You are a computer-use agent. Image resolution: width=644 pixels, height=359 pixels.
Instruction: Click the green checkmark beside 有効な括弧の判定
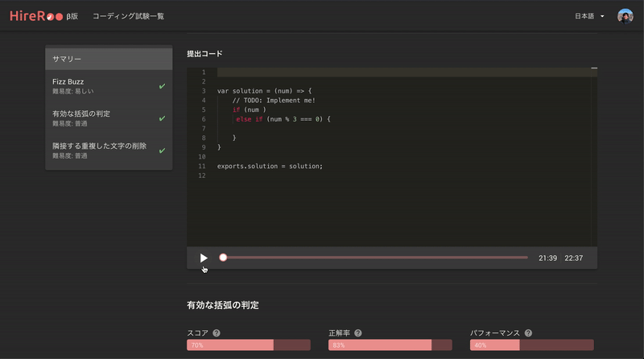163,118
